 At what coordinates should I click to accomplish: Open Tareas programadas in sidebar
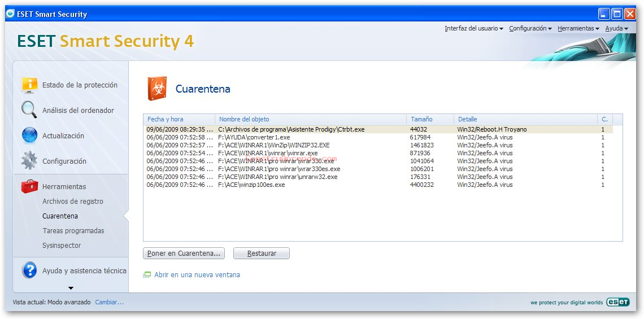(73, 230)
